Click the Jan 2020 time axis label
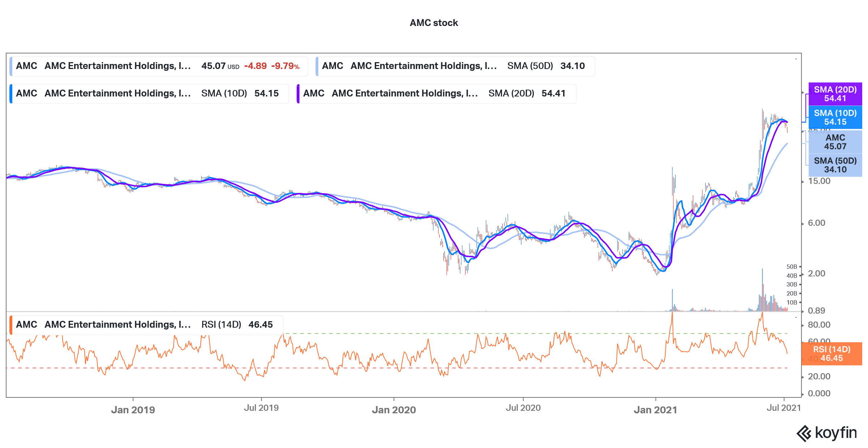This screenshot has height=448, width=868. coord(394,410)
